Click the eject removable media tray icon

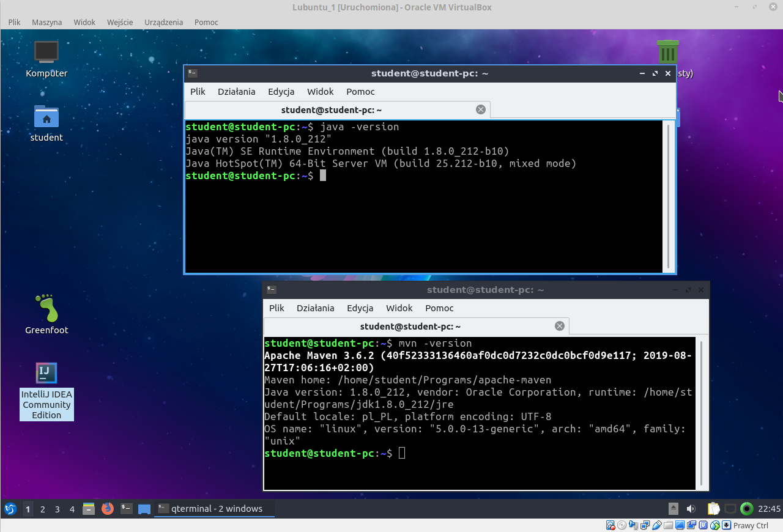tap(674, 509)
